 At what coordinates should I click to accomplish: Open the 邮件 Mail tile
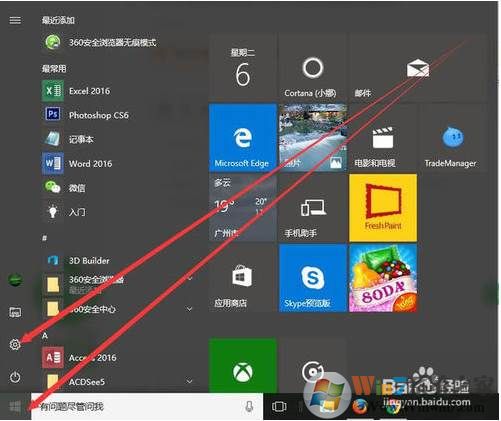pos(418,67)
